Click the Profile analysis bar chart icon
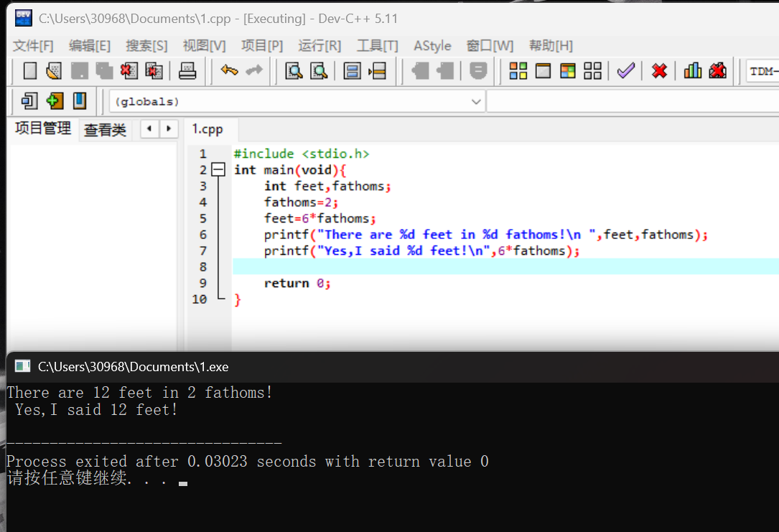Image resolution: width=779 pixels, height=532 pixels. [x=693, y=70]
